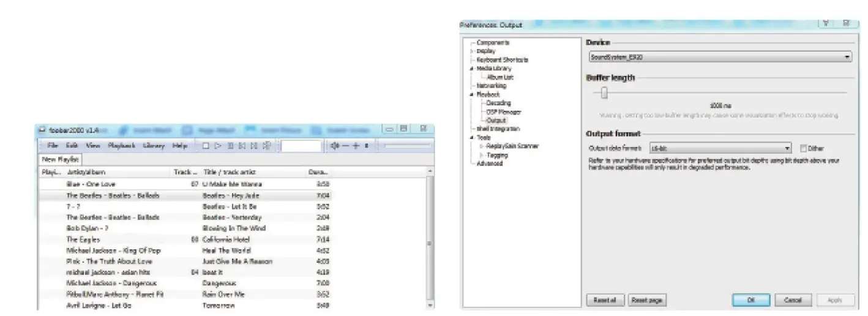The height and width of the screenshot is (316, 868).
Task: Select DSP Manager under Playback
Action: (504, 111)
